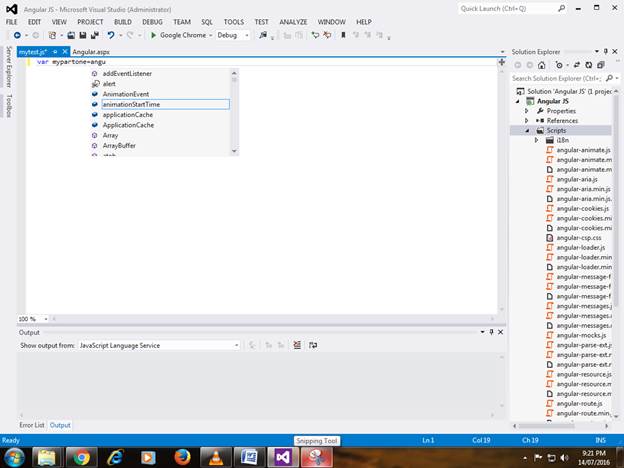Image resolution: width=624 pixels, height=468 pixels.
Task: Click Clear All icon in Output panel
Action: (297, 345)
